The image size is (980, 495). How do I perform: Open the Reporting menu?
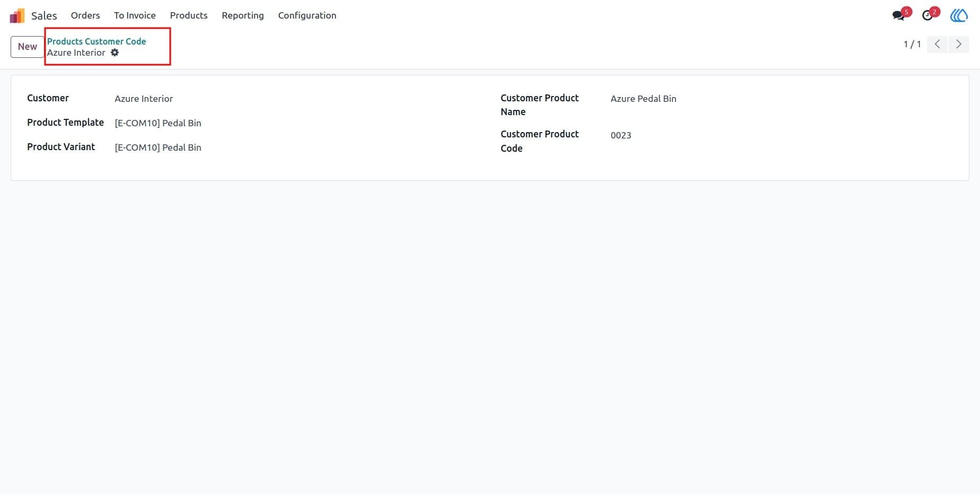pos(243,15)
